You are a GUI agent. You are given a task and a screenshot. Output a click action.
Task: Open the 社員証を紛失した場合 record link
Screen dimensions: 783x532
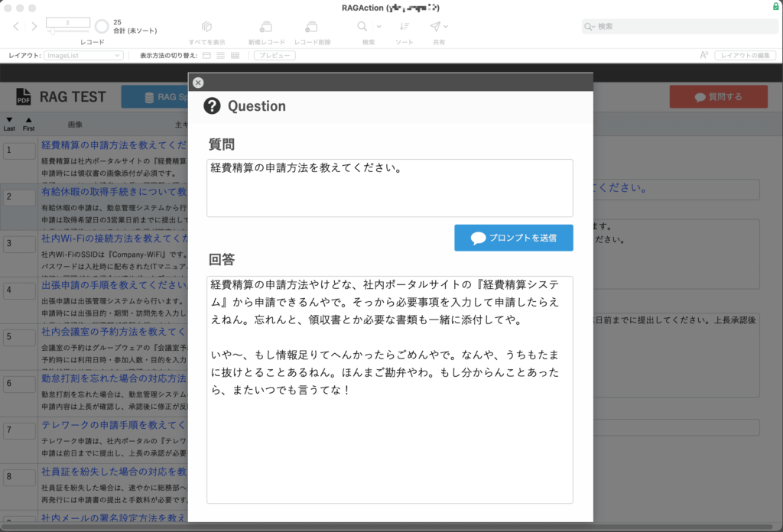(x=115, y=472)
